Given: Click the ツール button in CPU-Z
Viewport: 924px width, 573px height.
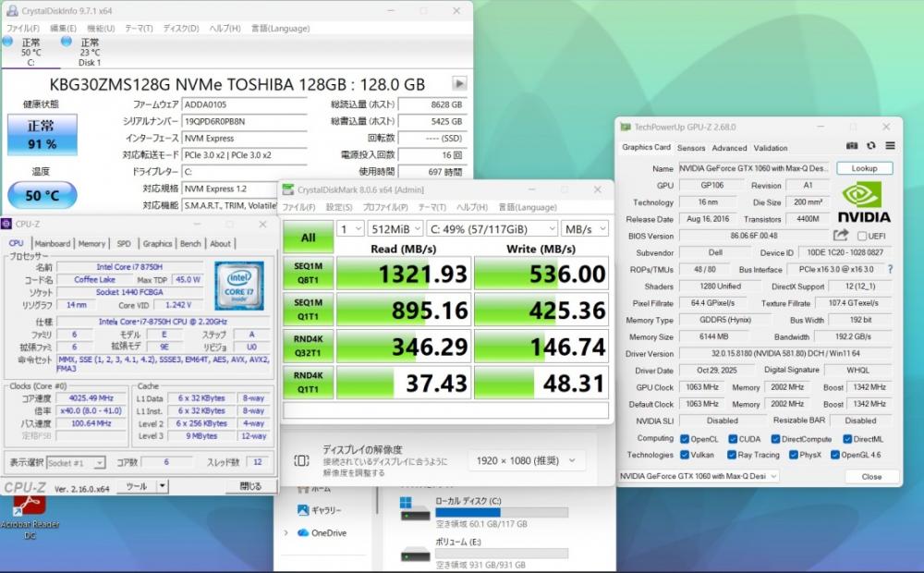Looking at the screenshot, I should pyautogui.click(x=136, y=486).
